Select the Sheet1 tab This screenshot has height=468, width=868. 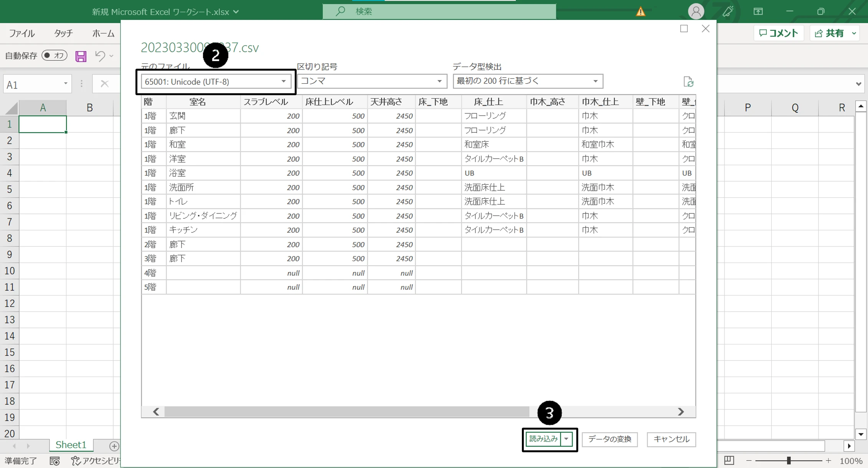71,445
